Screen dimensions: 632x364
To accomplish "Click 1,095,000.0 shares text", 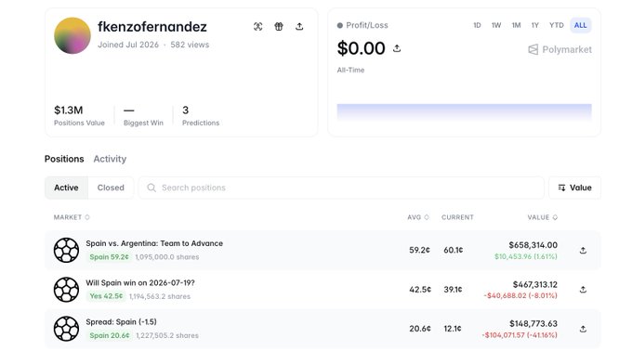I will tap(167, 257).
